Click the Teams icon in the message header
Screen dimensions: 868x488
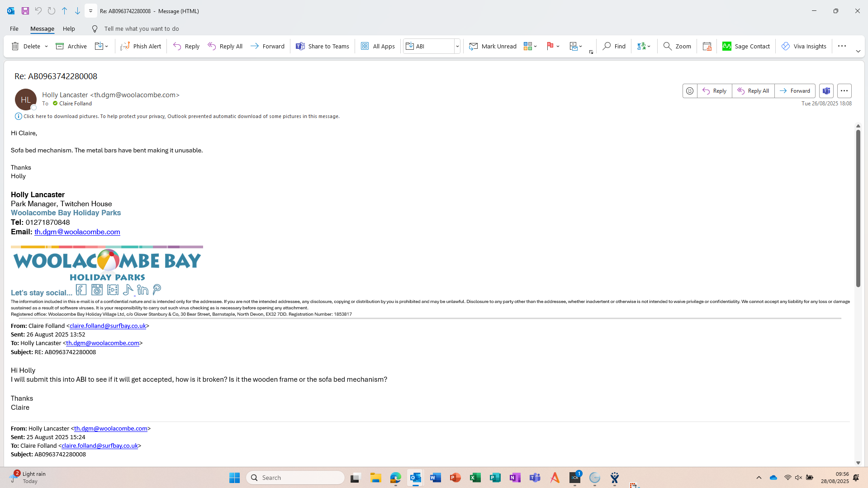[x=826, y=91]
